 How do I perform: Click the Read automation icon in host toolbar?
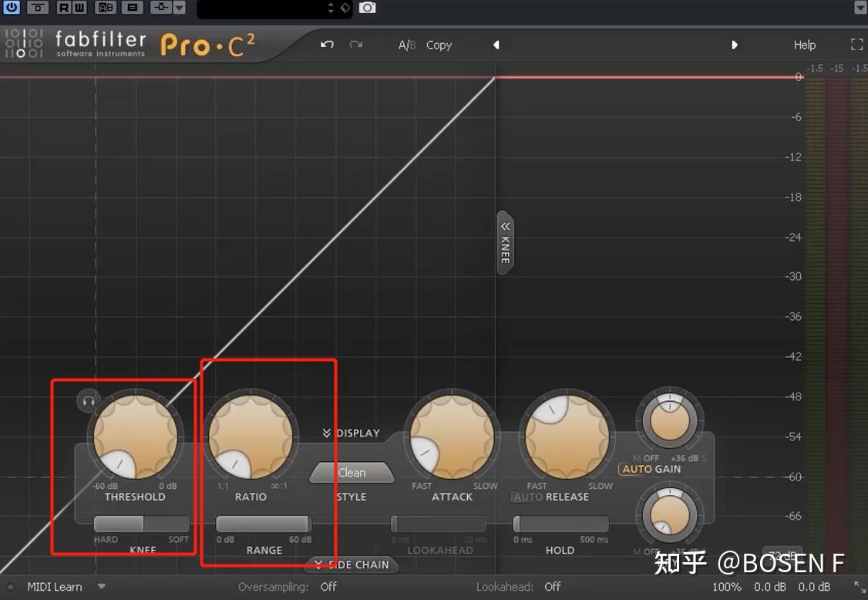[x=63, y=8]
